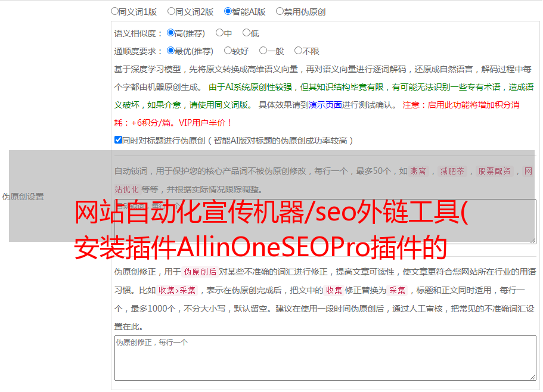Open the 演示页面 link

pyautogui.click(x=325, y=105)
